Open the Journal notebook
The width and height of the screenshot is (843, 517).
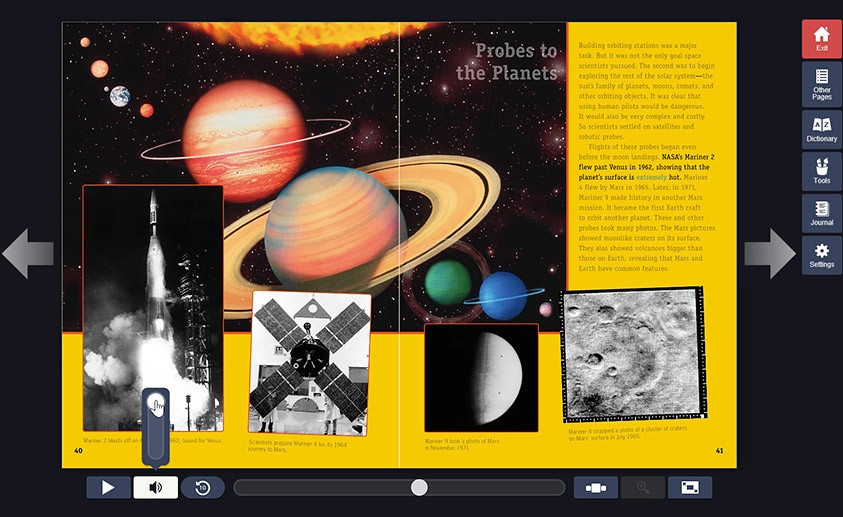point(821,213)
